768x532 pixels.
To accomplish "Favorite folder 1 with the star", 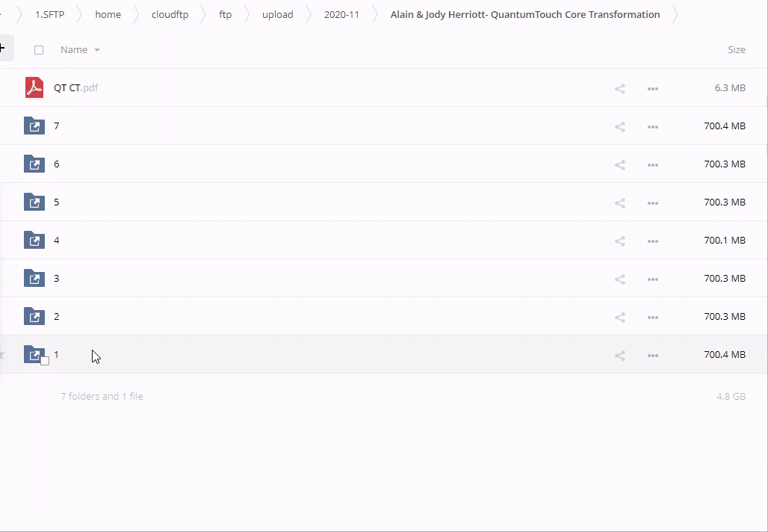I will (x=2, y=355).
